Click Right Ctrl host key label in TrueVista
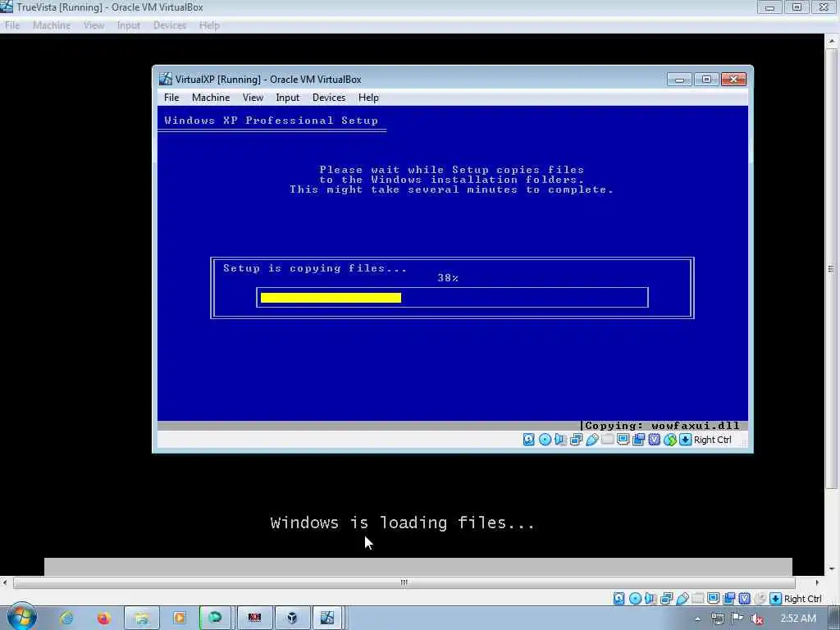 [x=802, y=599]
